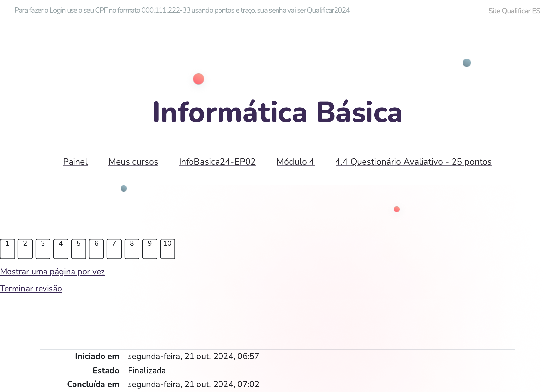This screenshot has width=555, height=392.
Task: Jump to question 1
Action: pos(7,249)
